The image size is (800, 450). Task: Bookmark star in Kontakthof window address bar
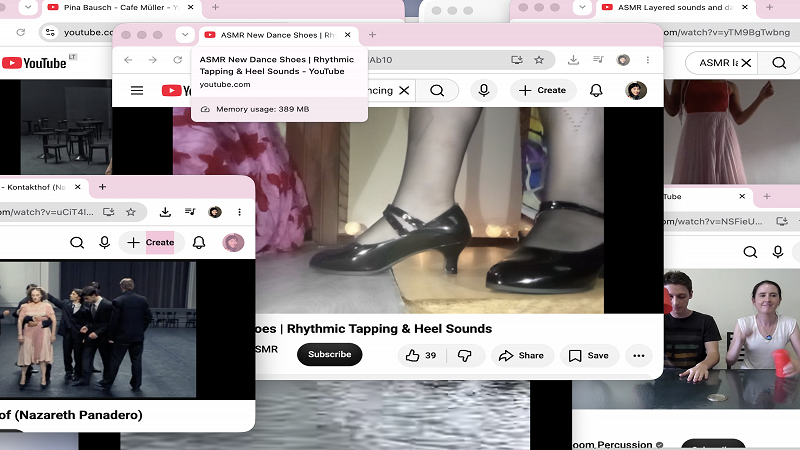click(131, 212)
